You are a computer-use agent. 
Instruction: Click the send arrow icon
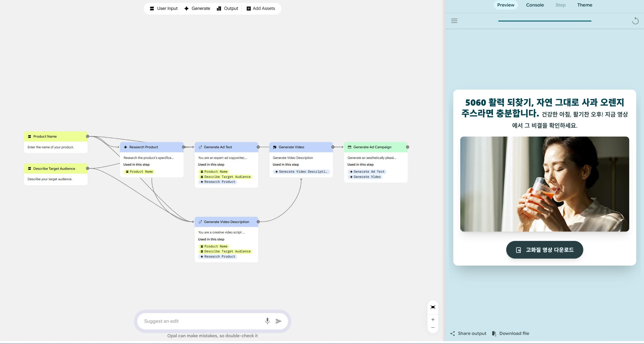(278, 321)
